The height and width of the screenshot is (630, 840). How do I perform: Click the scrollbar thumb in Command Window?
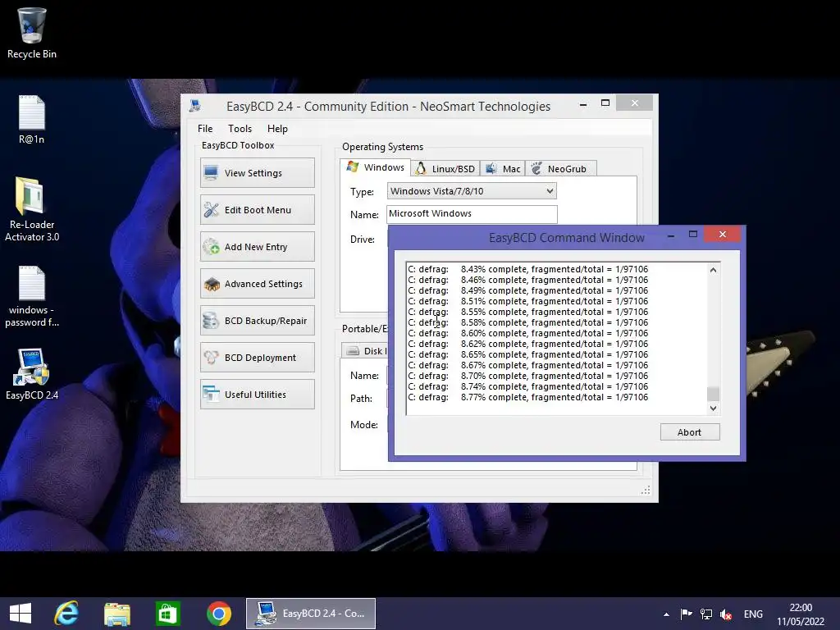(x=713, y=394)
